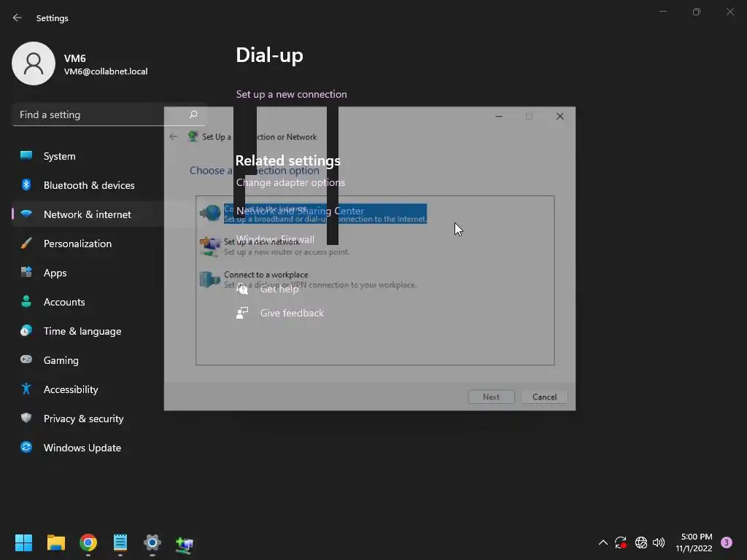Minimize the Set Up a Connection dialog
The height and width of the screenshot is (560, 747).
click(499, 116)
